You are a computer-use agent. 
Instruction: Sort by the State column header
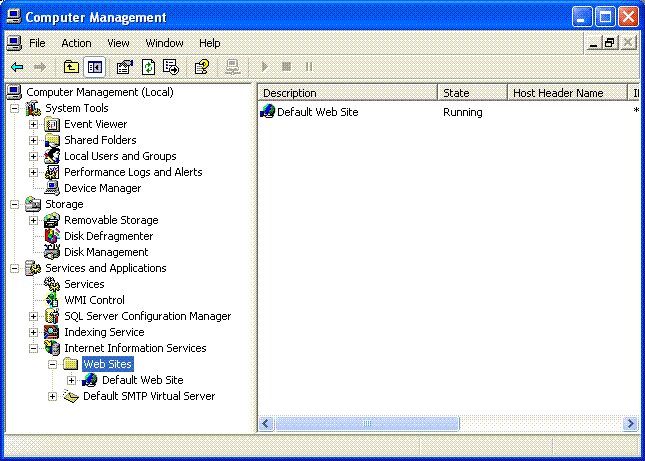tap(472, 93)
